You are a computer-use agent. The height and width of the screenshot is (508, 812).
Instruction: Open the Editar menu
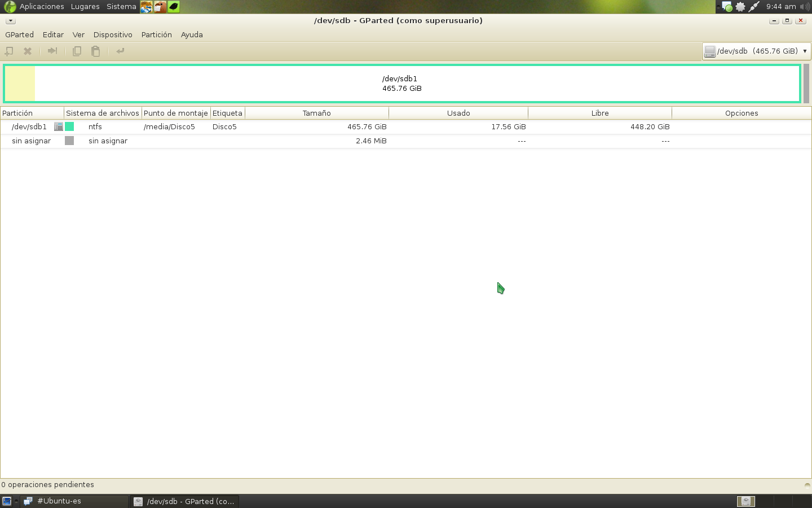[53, 34]
